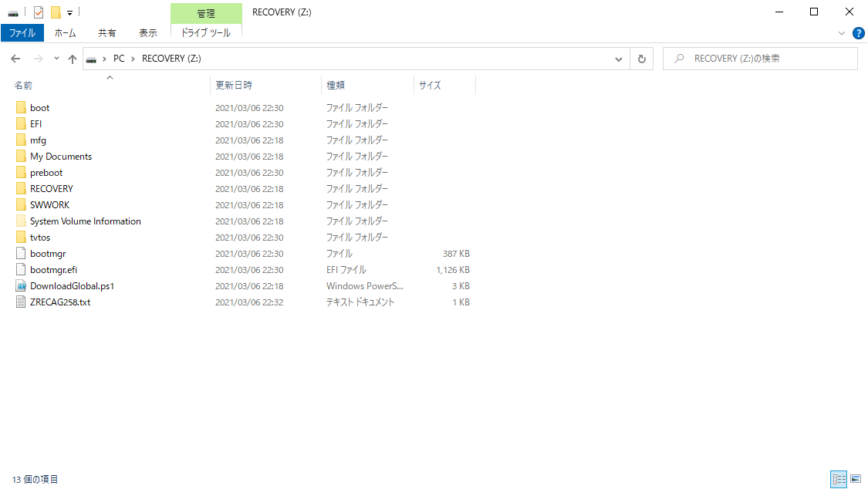Toggle the details view layout
This screenshot has height=489, width=868.
click(838, 479)
